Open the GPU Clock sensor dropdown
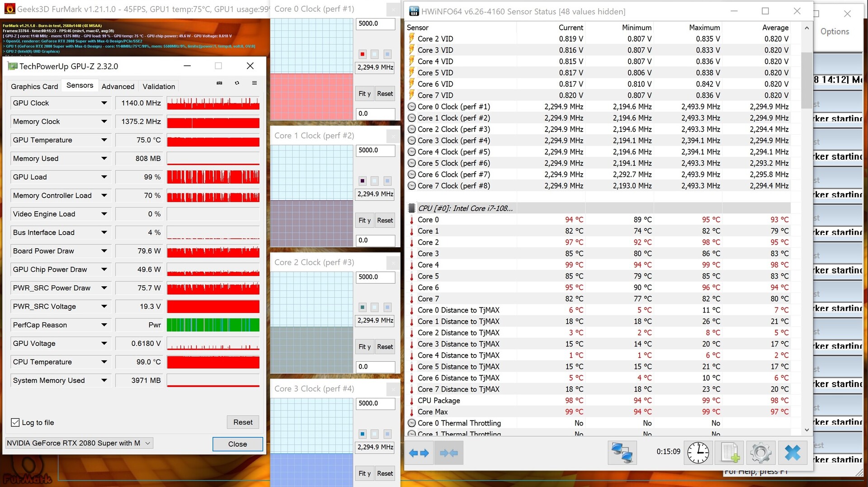This screenshot has height=487, width=868. tap(104, 103)
